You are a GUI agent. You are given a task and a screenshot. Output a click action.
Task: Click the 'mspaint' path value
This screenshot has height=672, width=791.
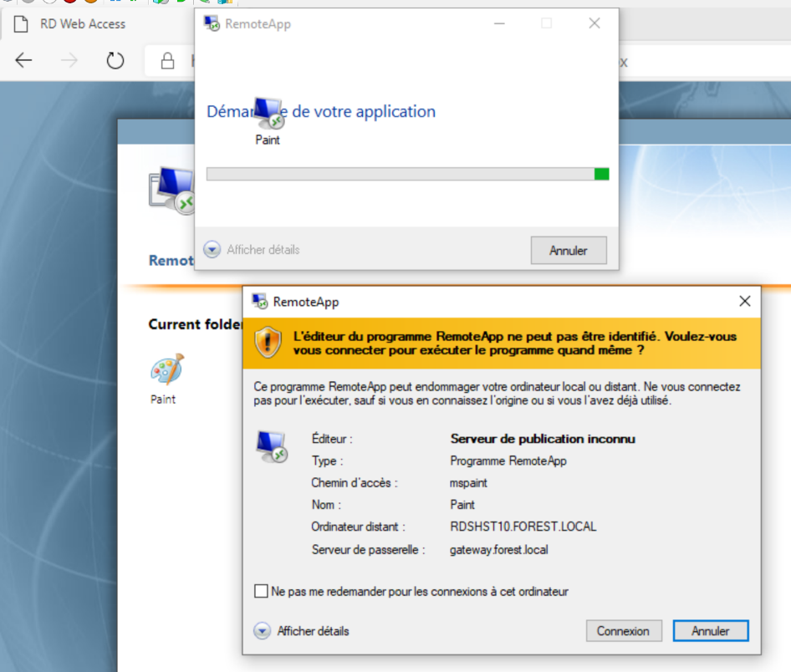(468, 483)
